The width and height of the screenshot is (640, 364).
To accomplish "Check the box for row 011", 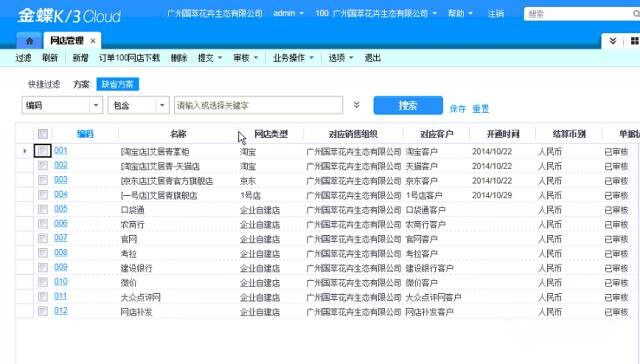I will [43, 297].
